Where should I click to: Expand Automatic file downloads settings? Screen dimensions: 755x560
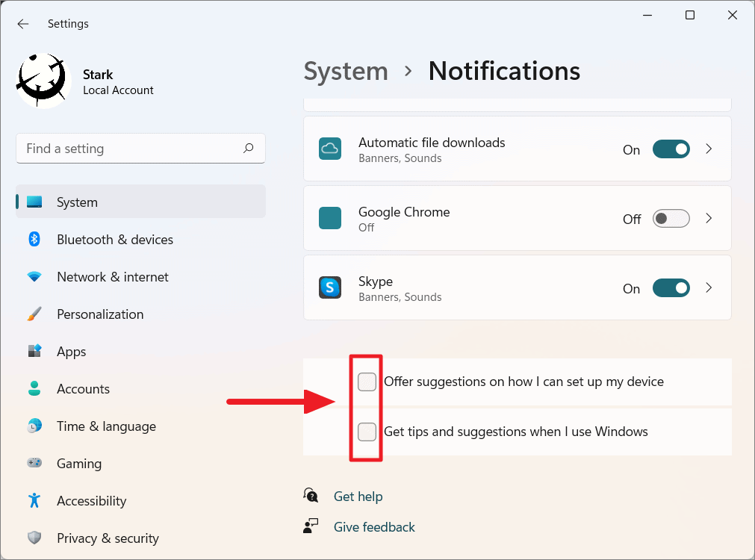708,149
